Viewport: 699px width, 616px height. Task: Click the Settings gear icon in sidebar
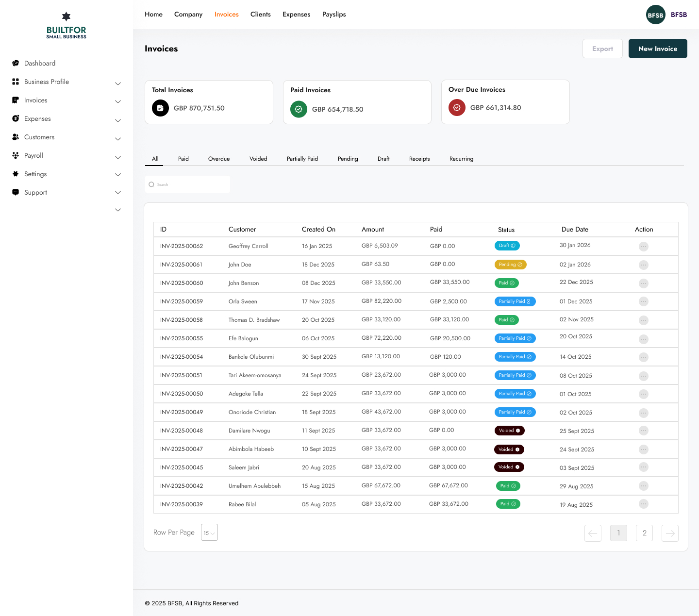16,174
